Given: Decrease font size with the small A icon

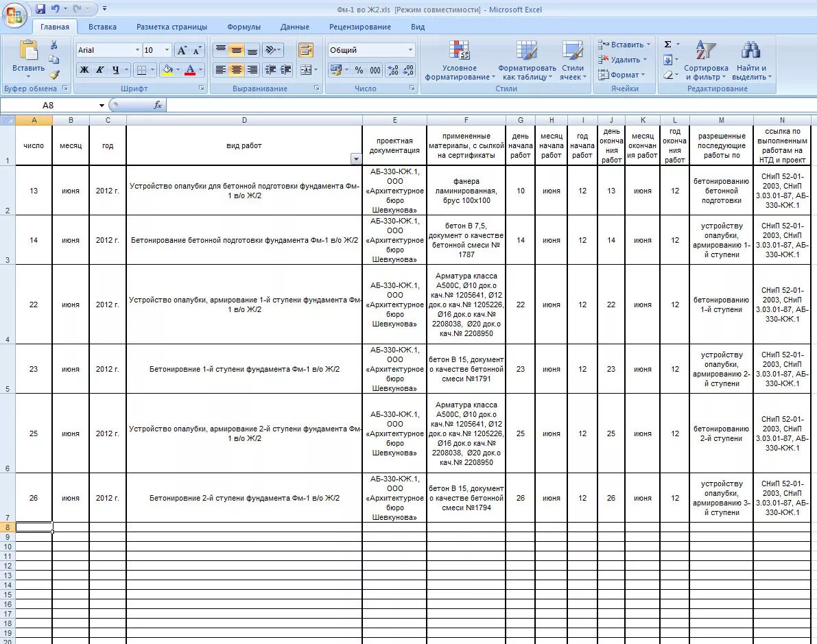Looking at the screenshot, I should 196,51.
